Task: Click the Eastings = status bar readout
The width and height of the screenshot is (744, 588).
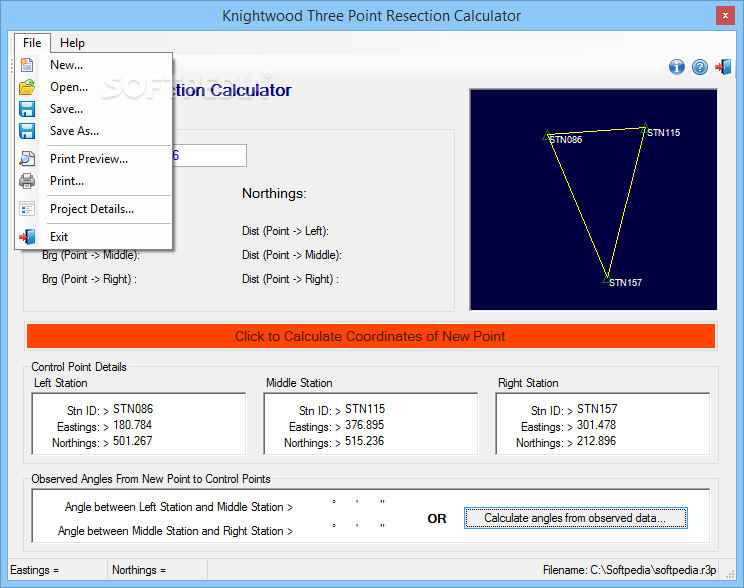Action: pos(34,570)
